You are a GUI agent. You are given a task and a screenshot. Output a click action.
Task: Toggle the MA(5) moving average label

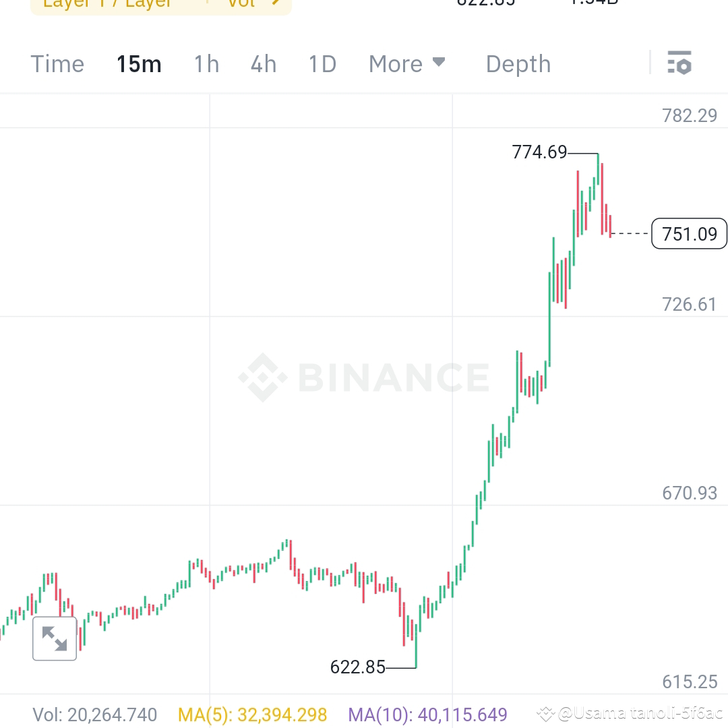[252, 715]
